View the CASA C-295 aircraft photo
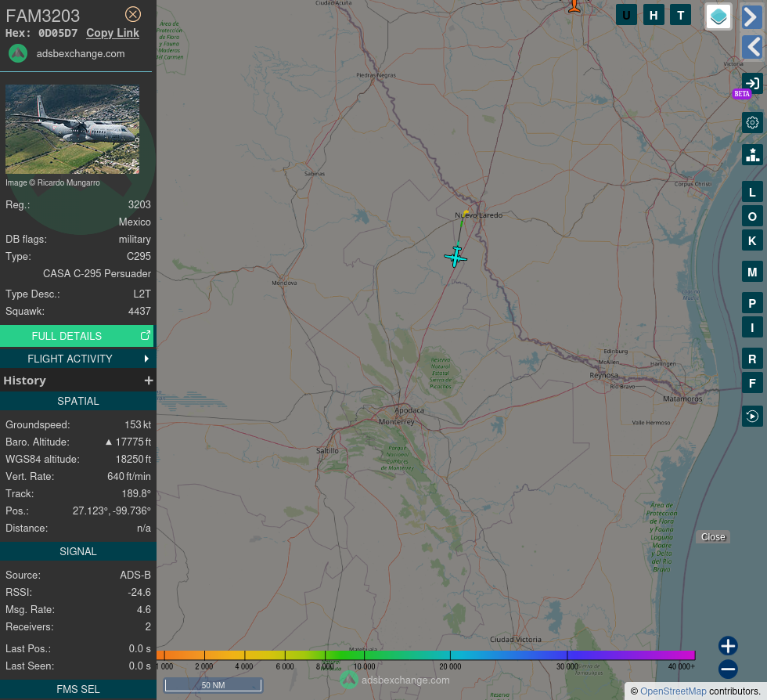This screenshot has height=700, width=767. (x=72, y=129)
